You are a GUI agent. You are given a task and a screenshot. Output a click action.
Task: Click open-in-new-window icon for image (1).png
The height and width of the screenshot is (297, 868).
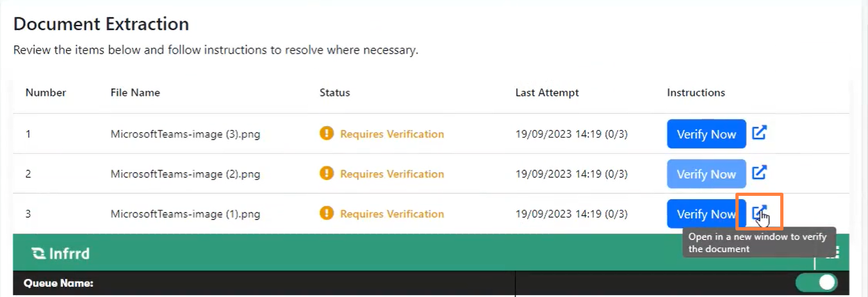[759, 213]
